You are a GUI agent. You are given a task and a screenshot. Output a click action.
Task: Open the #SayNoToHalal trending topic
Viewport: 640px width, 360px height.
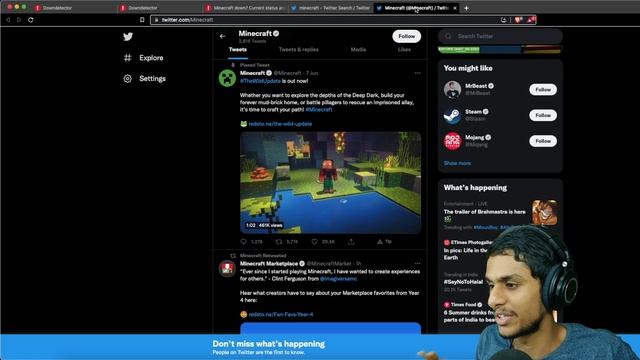click(463, 282)
